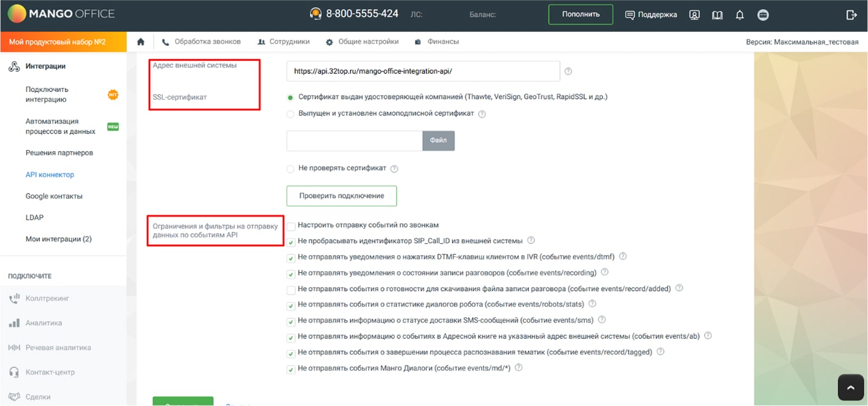Select 'Не проверять сертификат' radio option
Viewport: 868px width, 406px height.
(290, 168)
